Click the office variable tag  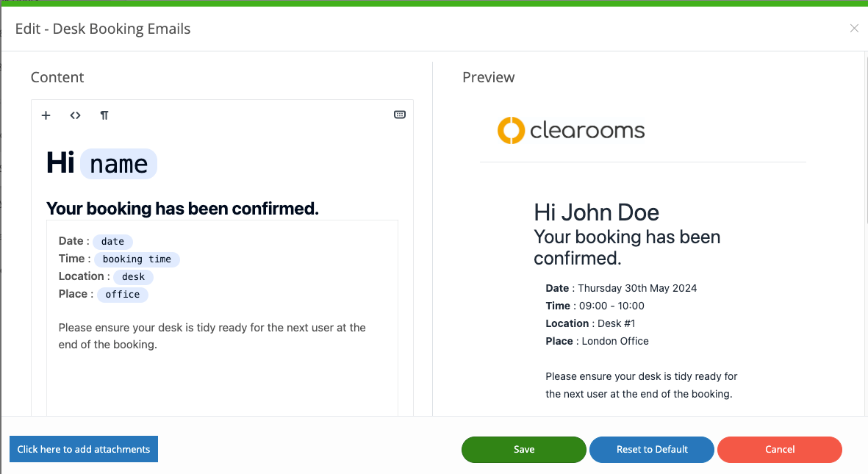pos(123,295)
